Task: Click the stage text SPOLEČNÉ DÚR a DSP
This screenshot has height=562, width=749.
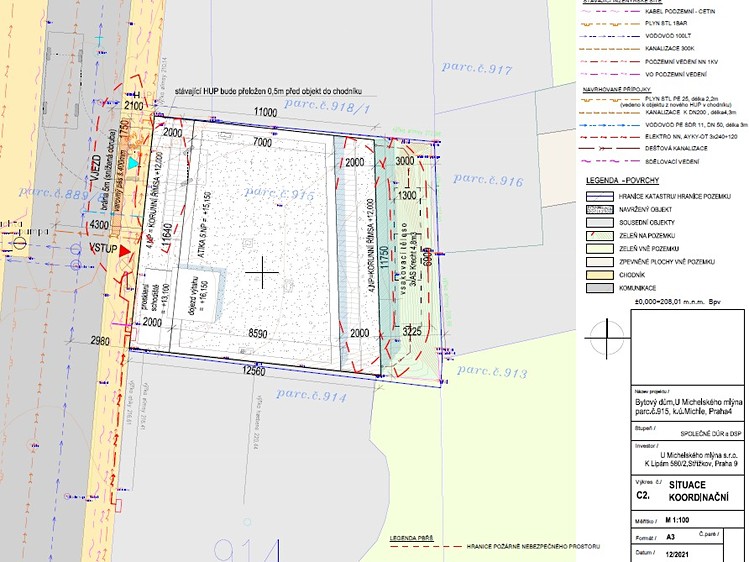Action: point(711,434)
